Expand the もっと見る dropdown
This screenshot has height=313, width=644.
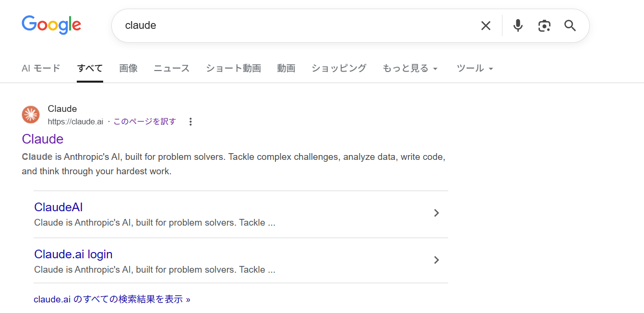point(410,68)
